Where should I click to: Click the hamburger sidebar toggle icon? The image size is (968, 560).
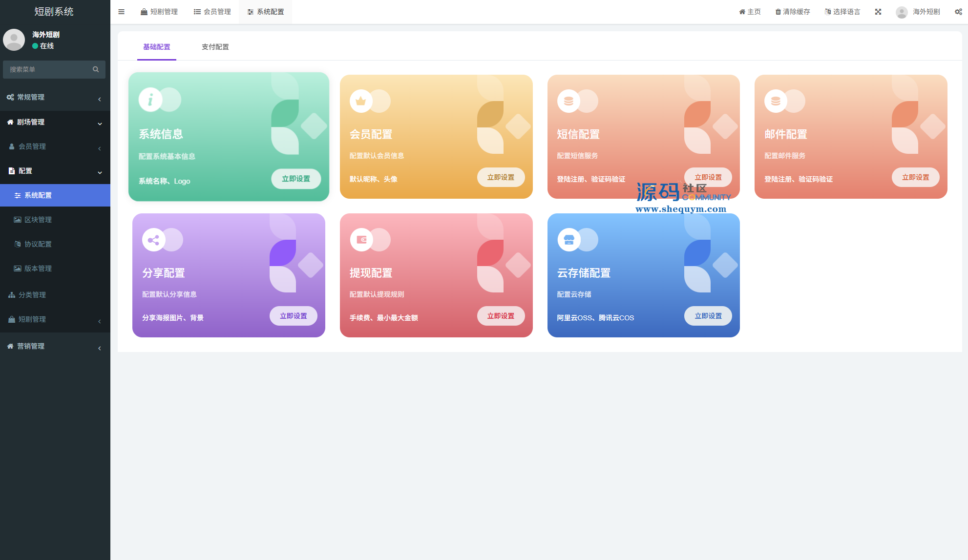[121, 12]
